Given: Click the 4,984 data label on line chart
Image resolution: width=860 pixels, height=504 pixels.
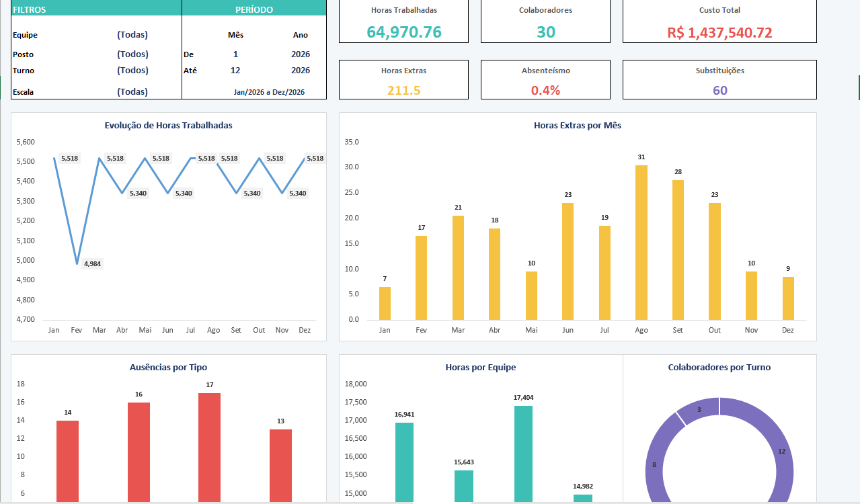Looking at the screenshot, I should pyautogui.click(x=92, y=263).
